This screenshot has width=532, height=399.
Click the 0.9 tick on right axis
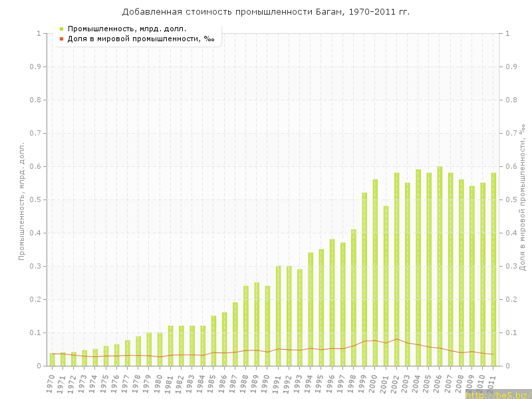512,66
